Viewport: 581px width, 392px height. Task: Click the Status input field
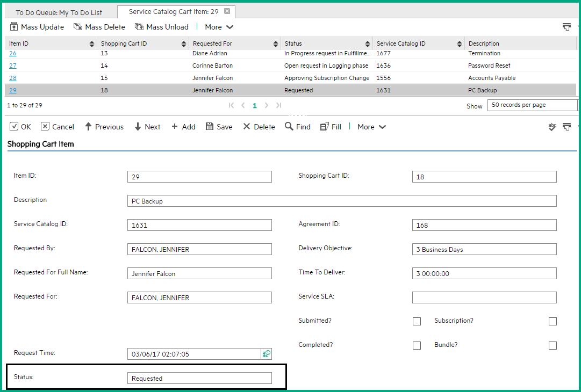coord(199,378)
